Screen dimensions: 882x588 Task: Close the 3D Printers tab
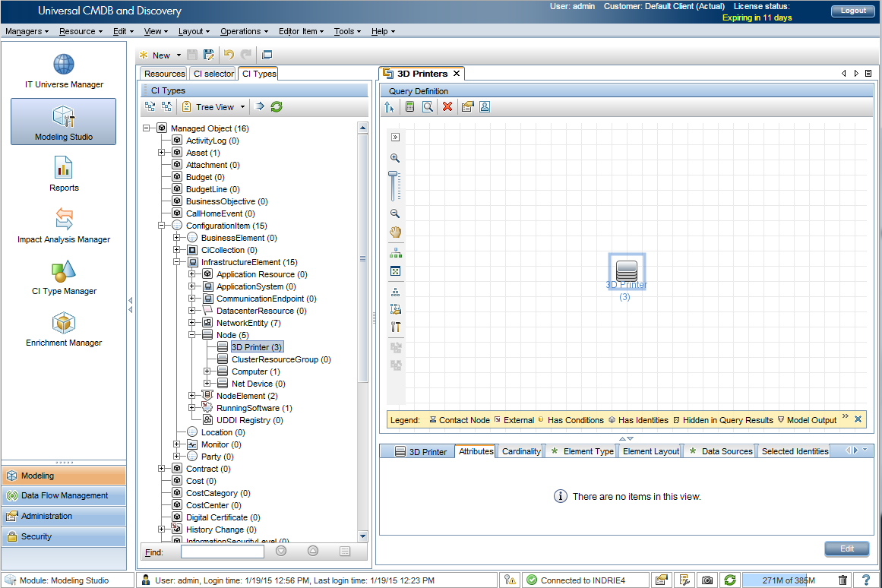click(457, 74)
